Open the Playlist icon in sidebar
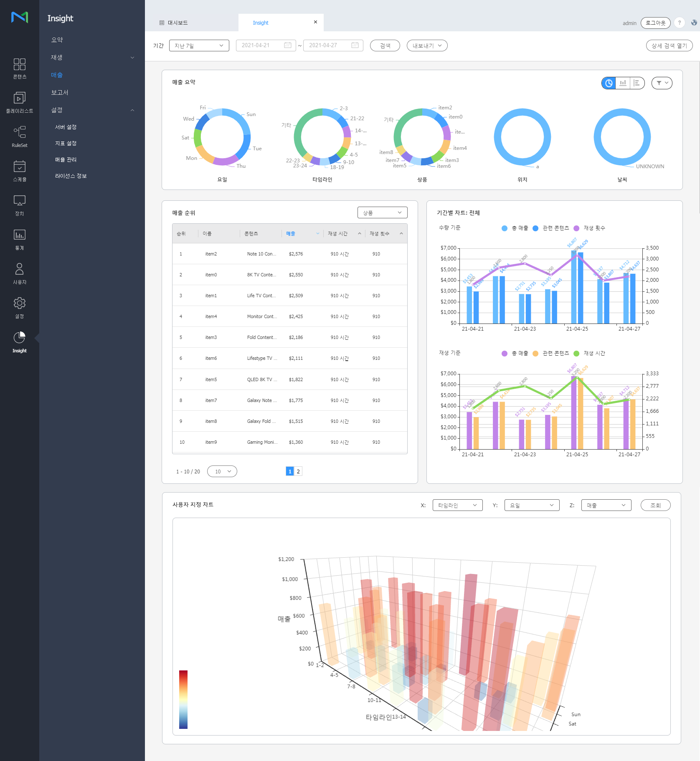This screenshot has width=700, height=761. (x=19, y=102)
